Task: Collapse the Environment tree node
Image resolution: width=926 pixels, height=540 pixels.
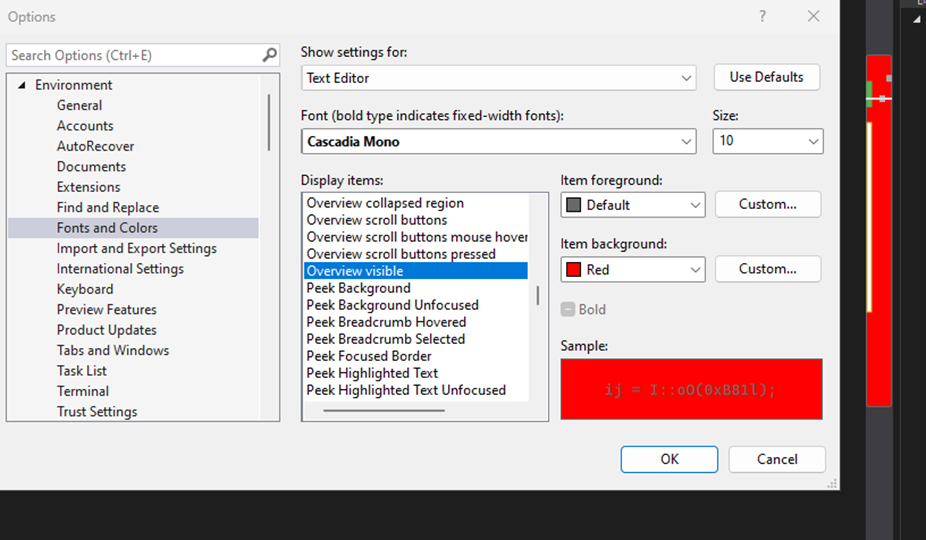Action: click(22, 85)
